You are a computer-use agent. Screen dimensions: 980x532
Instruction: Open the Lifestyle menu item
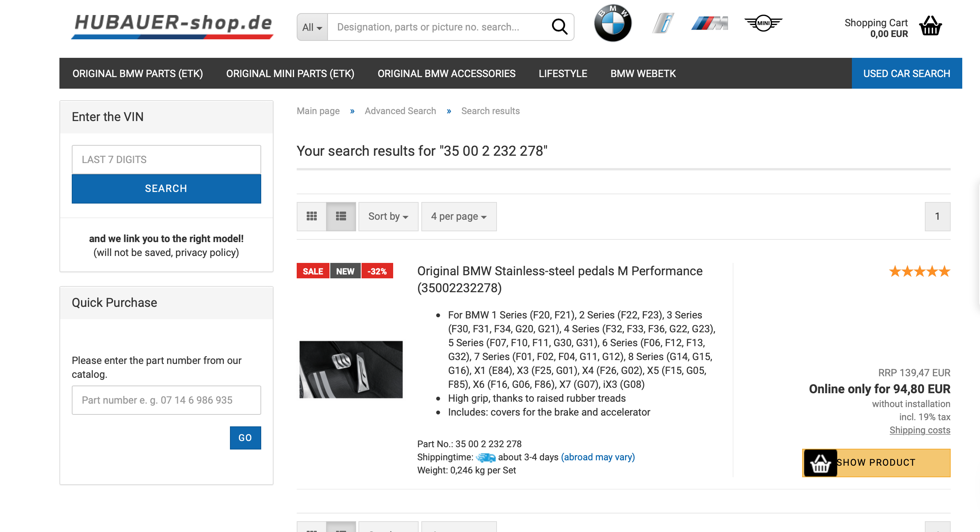pyautogui.click(x=563, y=74)
